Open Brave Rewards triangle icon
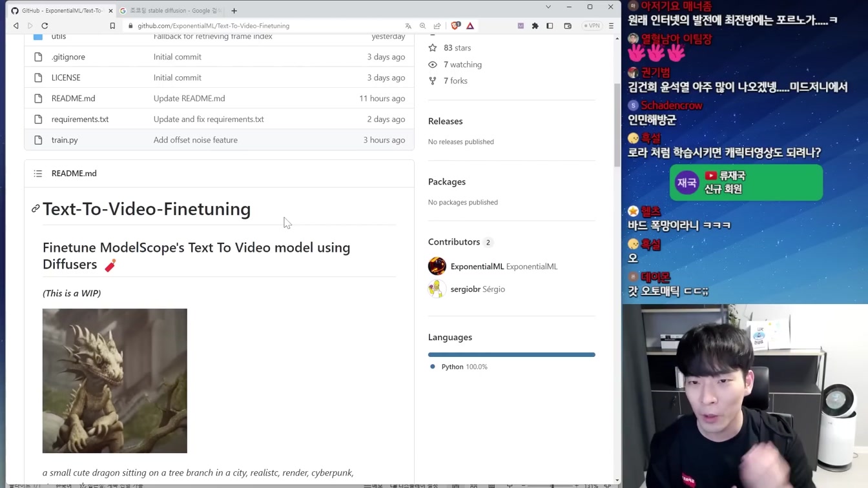 click(x=470, y=26)
